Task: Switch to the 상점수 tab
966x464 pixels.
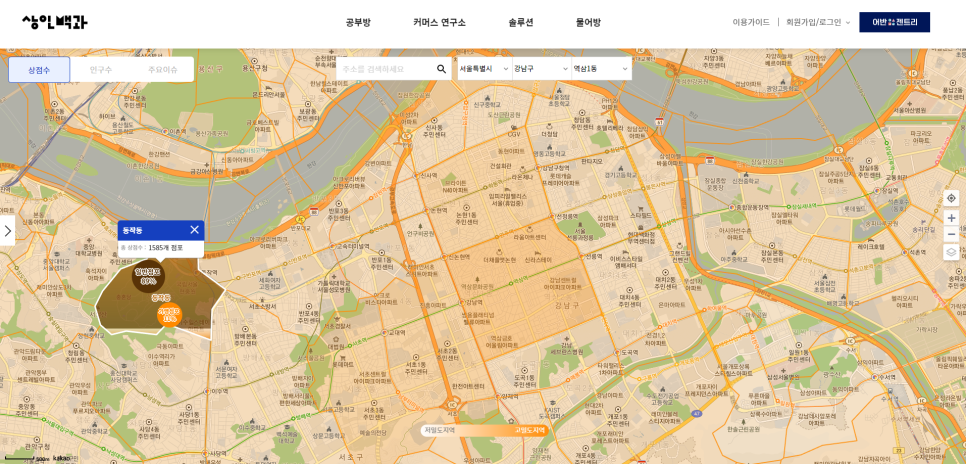Action: [x=39, y=70]
